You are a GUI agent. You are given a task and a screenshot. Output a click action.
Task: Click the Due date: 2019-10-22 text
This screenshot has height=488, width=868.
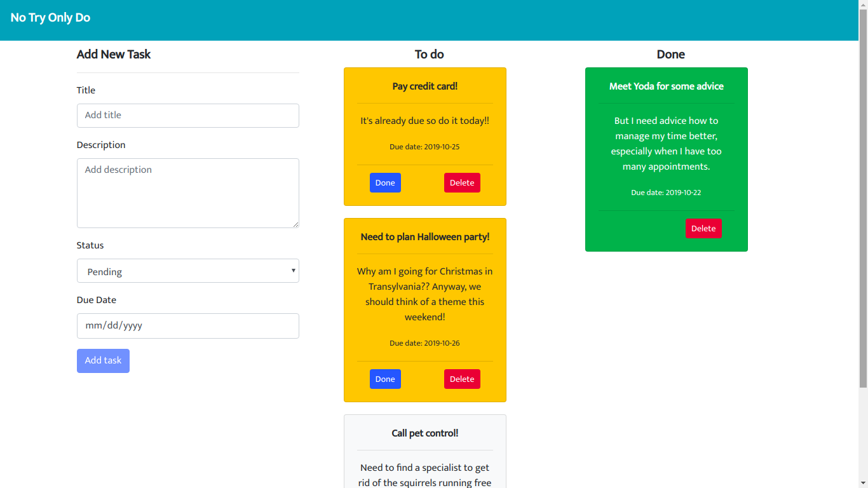click(666, 193)
